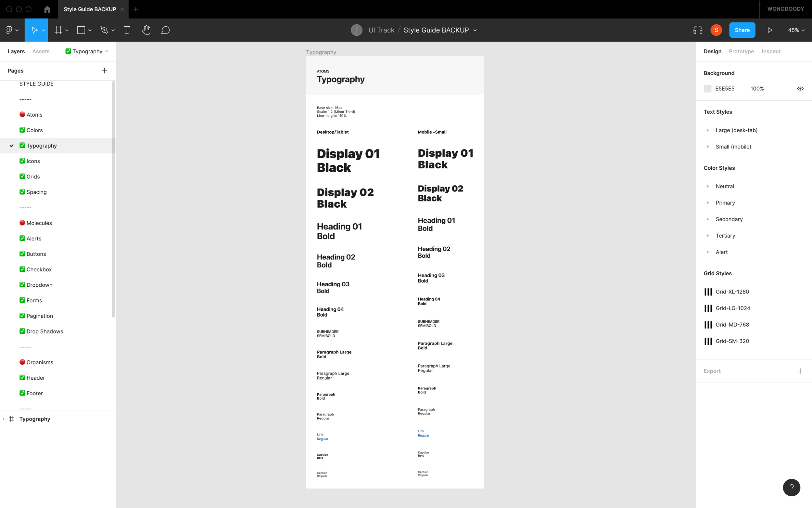Screen dimensions: 812x508
Task: Open the Figma main menu icon
Action: coord(9,30)
